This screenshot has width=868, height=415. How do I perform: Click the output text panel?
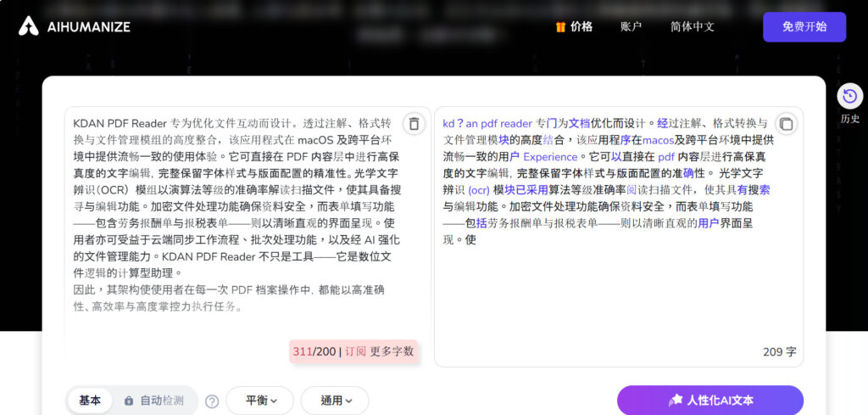pyautogui.click(x=619, y=237)
